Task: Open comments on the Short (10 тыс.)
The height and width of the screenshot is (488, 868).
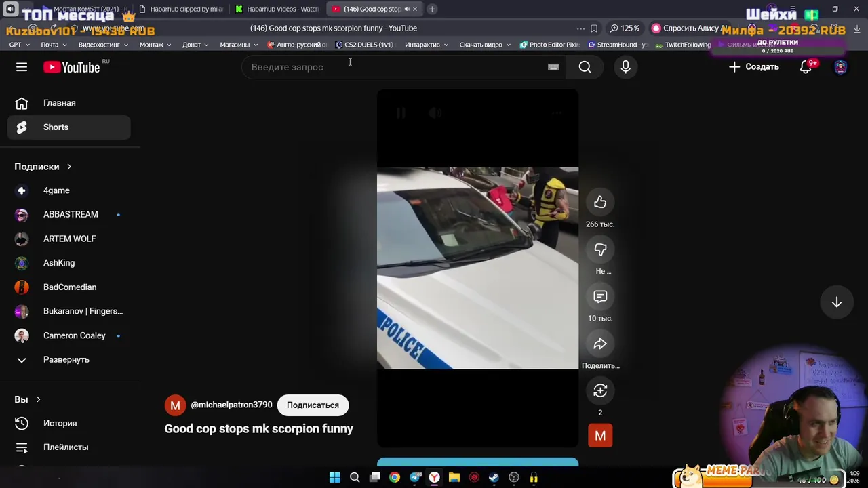Action: (600, 297)
